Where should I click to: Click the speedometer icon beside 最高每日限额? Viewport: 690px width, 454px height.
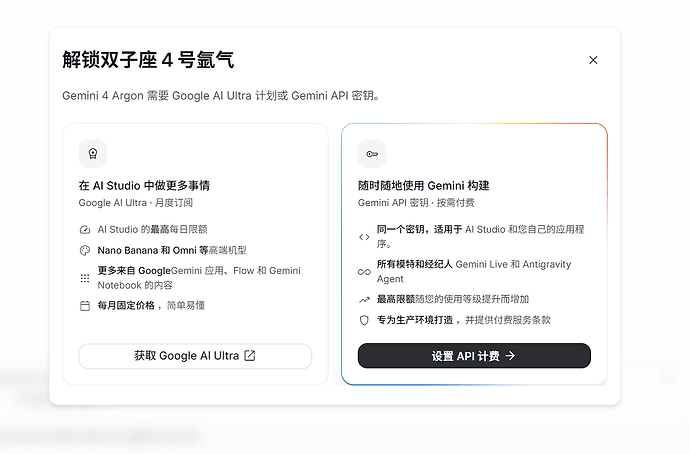tap(85, 230)
